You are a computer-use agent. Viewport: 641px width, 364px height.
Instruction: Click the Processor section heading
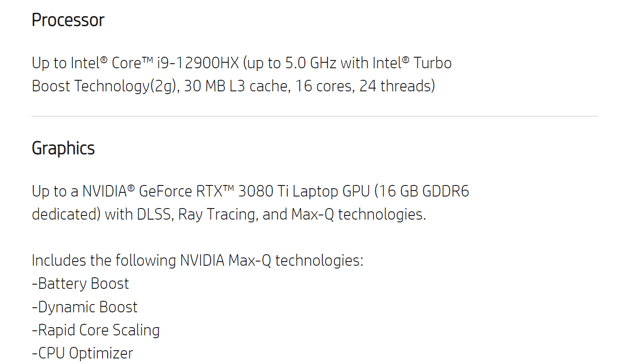(68, 20)
